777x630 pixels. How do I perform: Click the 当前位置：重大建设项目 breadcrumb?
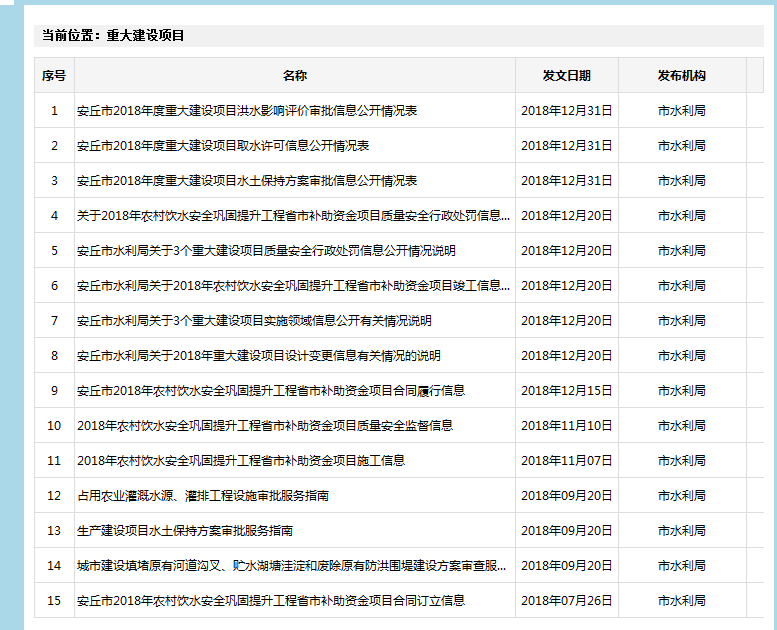click(x=113, y=36)
